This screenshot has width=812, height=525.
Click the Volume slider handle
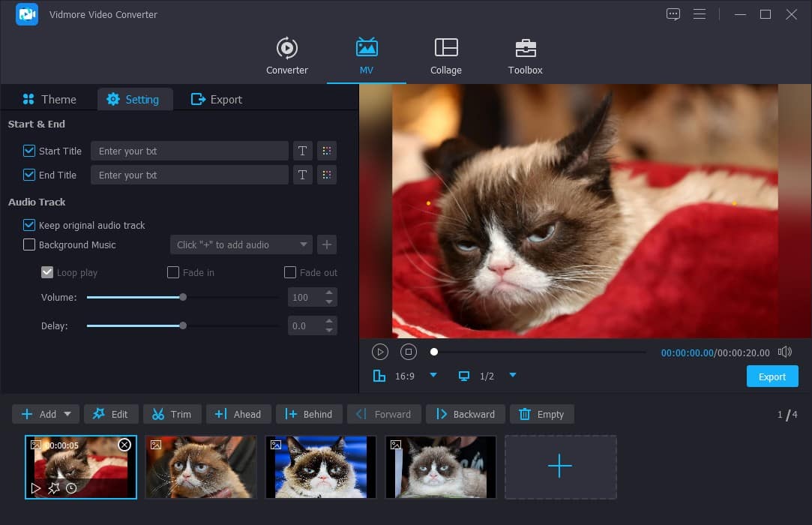pos(183,297)
